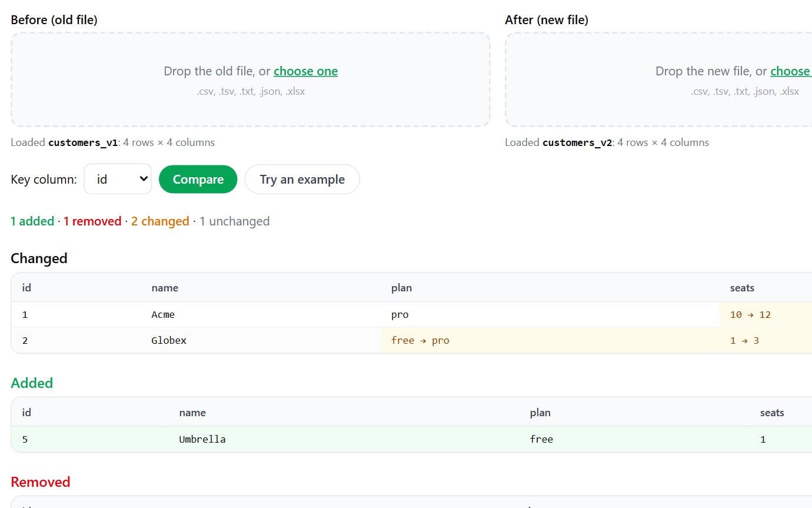Click the "name" header in the Changed table
The width and height of the screenshot is (812, 508).
pos(165,288)
